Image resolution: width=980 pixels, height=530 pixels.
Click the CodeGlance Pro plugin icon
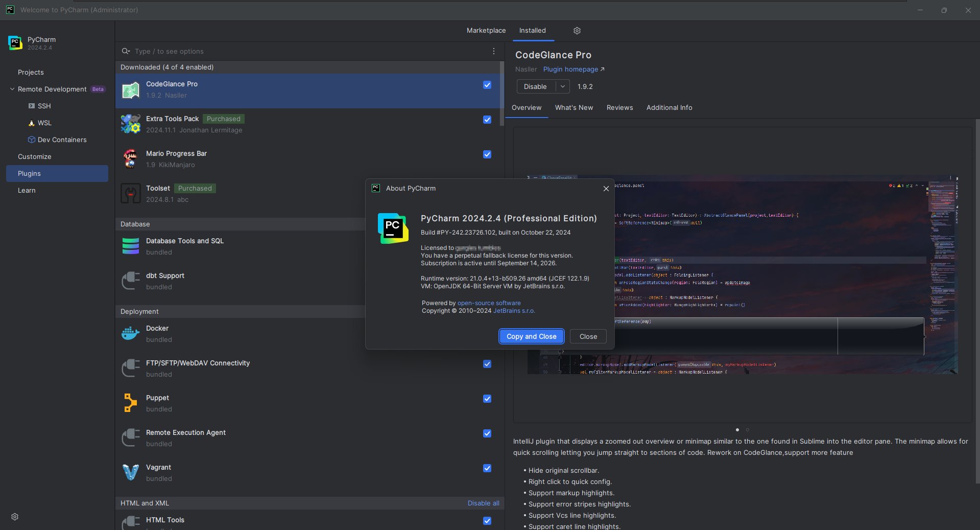click(x=131, y=90)
